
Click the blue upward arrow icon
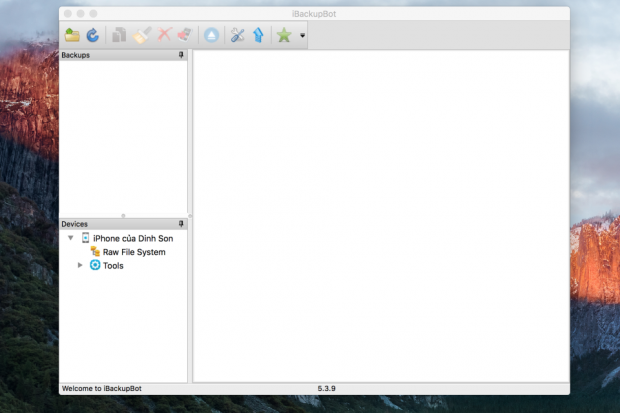258,35
